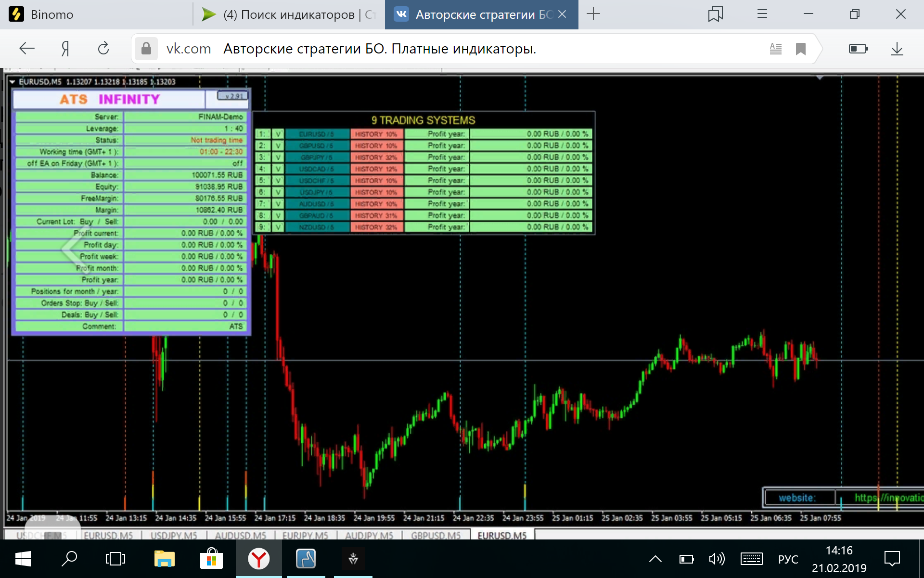Toggle the V checkbox for USDCAD system 4

coord(278,169)
